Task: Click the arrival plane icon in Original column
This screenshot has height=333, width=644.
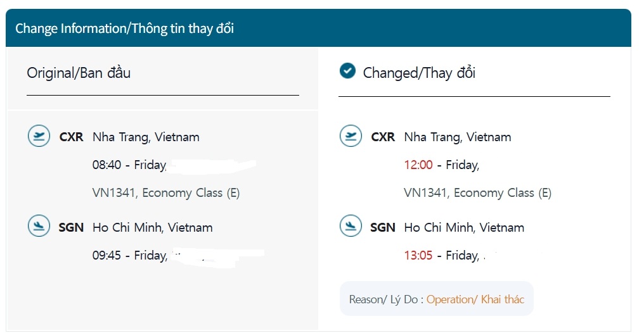Action: pyautogui.click(x=39, y=227)
